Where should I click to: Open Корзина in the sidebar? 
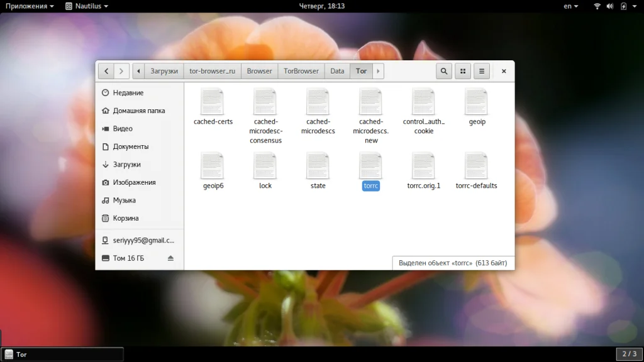pyautogui.click(x=126, y=218)
